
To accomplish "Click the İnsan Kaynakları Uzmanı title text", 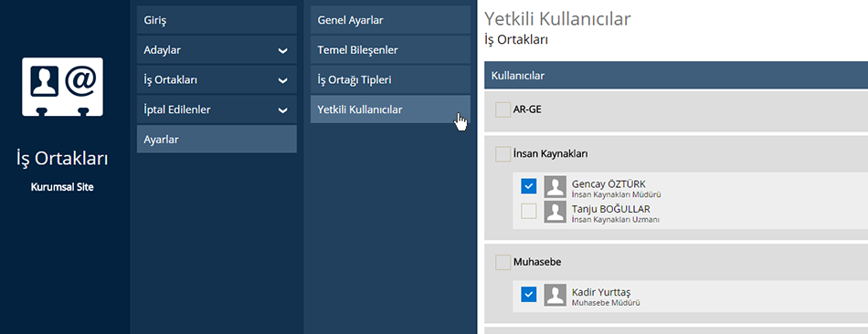I will (x=615, y=220).
